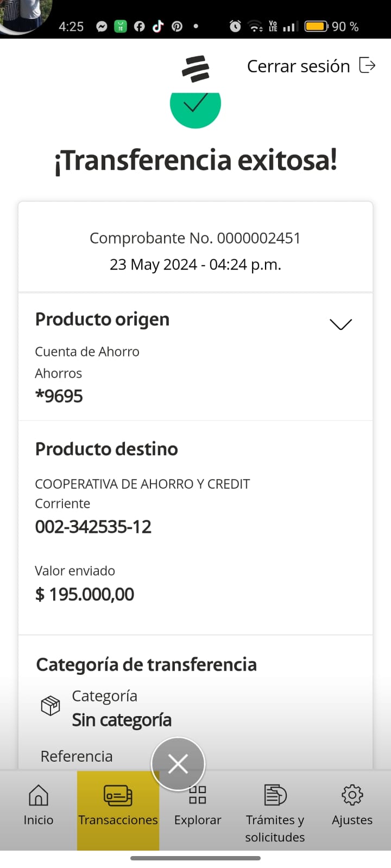391x868 pixels.
Task: Tap the category box icon
Action: pos(51,706)
